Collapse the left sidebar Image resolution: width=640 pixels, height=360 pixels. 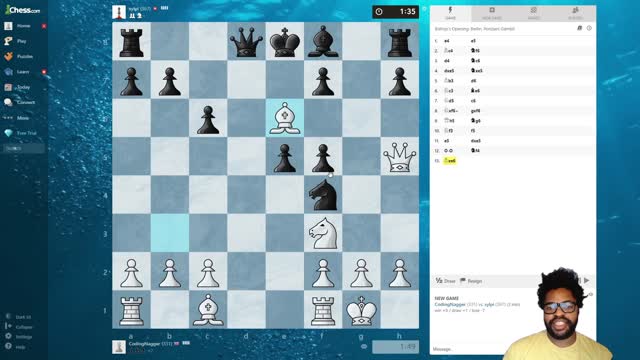click(x=24, y=327)
